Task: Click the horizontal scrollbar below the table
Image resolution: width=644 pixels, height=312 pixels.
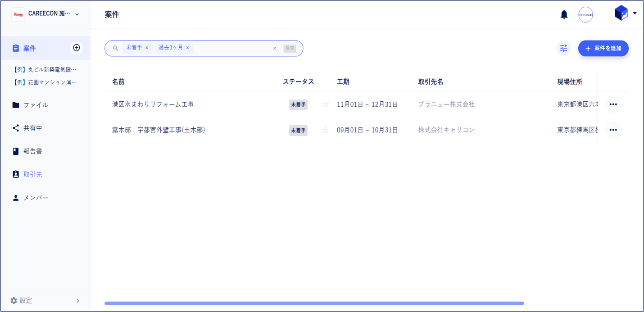Action: [314, 303]
